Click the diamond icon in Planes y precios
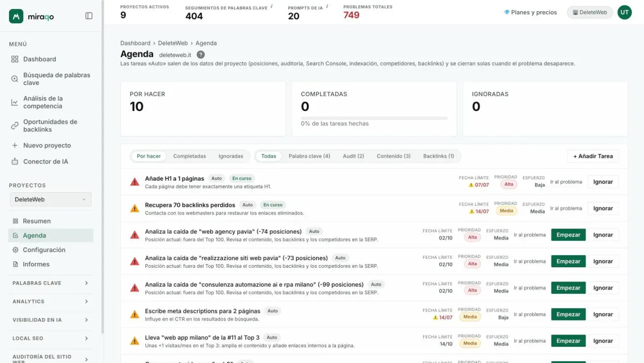Viewport: 644px width, 363px height. [x=507, y=13]
